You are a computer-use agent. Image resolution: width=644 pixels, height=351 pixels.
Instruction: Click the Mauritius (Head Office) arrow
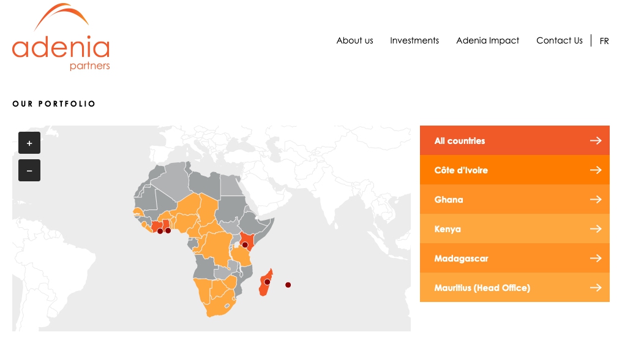pos(595,288)
